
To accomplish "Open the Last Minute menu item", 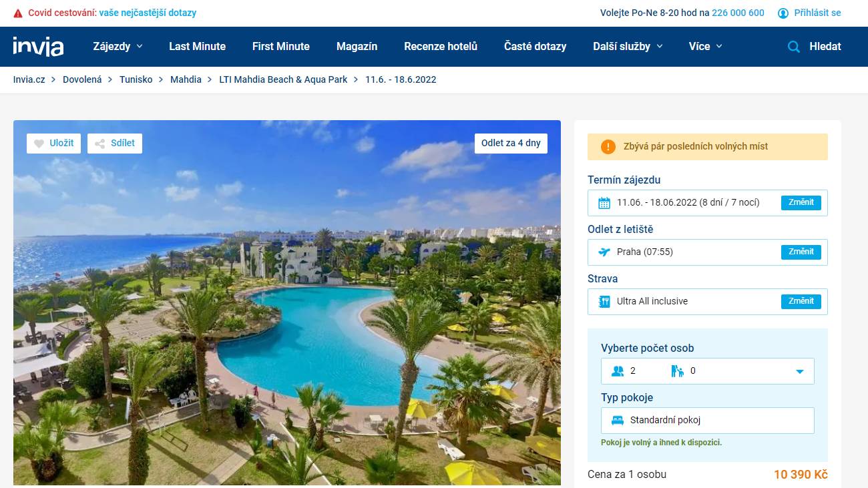I will pyautogui.click(x=197, y=47).
